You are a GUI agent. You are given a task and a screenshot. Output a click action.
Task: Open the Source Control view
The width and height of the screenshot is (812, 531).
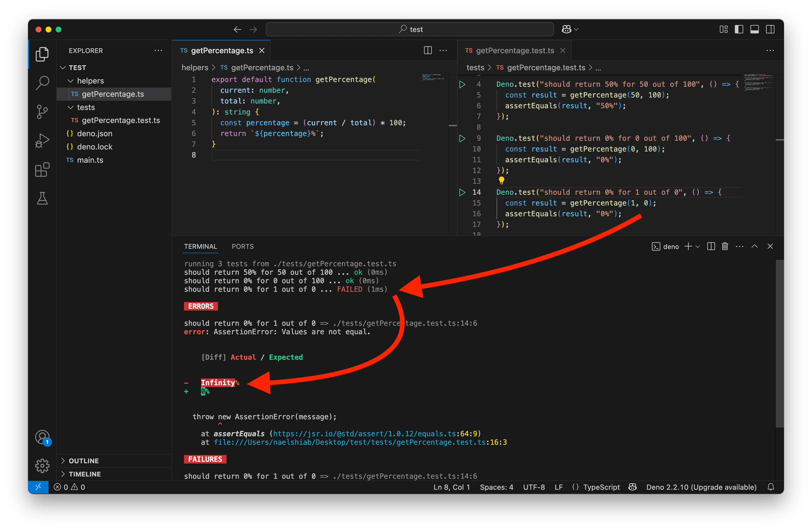(42, 111)
